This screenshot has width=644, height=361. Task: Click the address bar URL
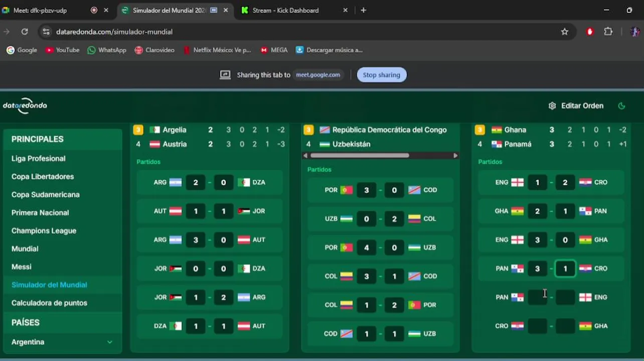pyautogui.click(x=114, y=32)
